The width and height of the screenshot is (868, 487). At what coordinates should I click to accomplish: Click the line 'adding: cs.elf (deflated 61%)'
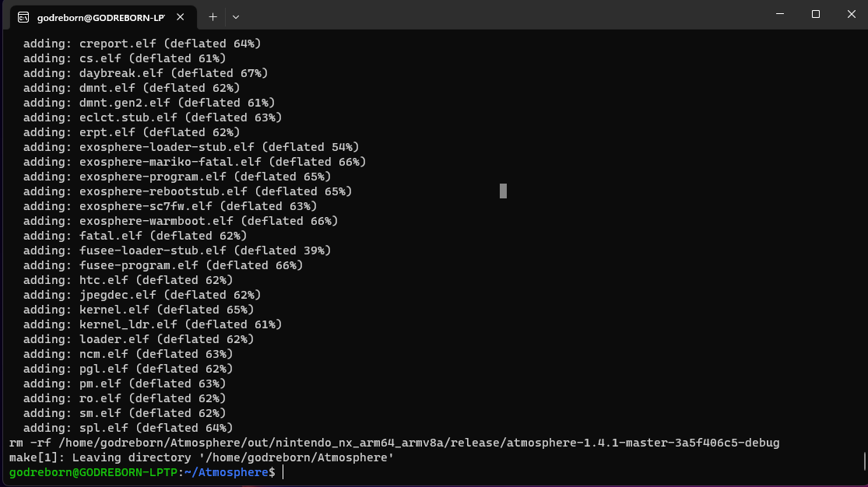point(125,58)
